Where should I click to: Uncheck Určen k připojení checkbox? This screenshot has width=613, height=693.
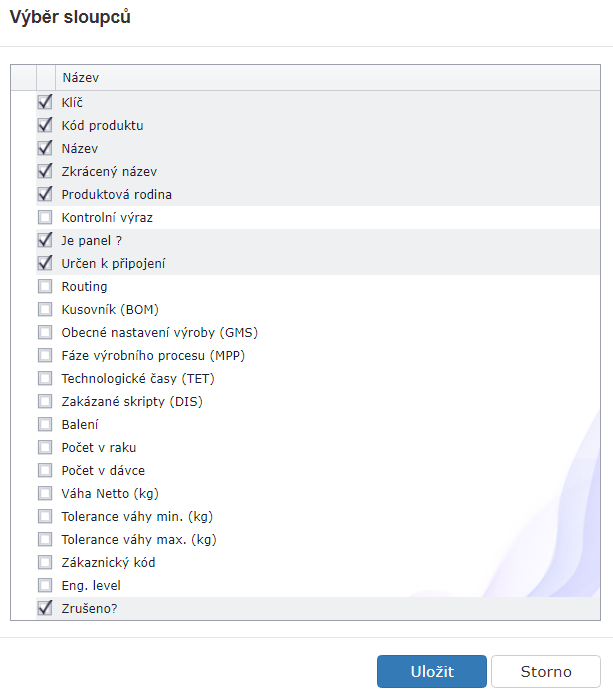click(44, 263)
